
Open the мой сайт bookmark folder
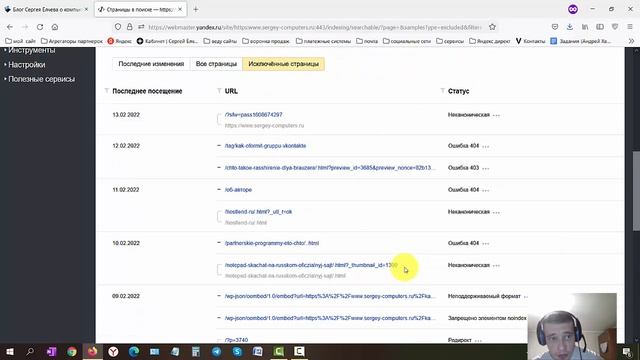coord(20,41)
